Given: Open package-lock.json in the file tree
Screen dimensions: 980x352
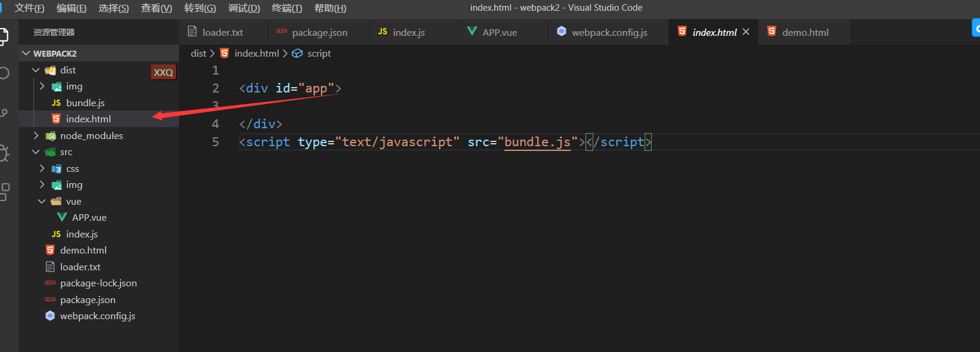Looking at the screenshot, I should (98, 283).
